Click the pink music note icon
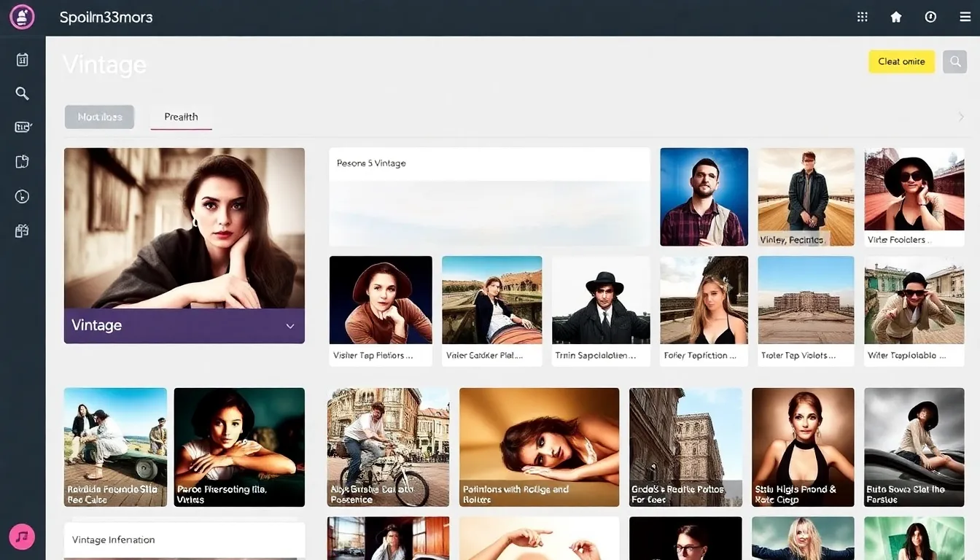 tap(22, 537)
